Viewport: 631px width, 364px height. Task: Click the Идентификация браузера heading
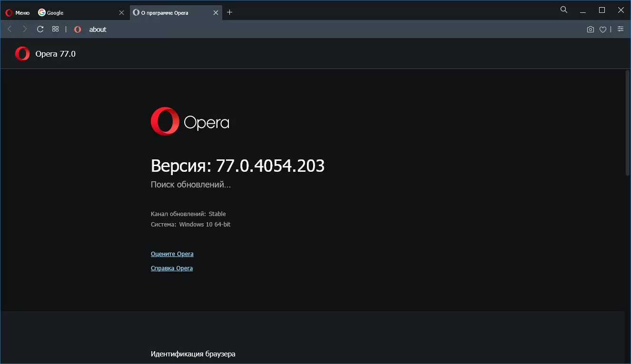[193, 354]
